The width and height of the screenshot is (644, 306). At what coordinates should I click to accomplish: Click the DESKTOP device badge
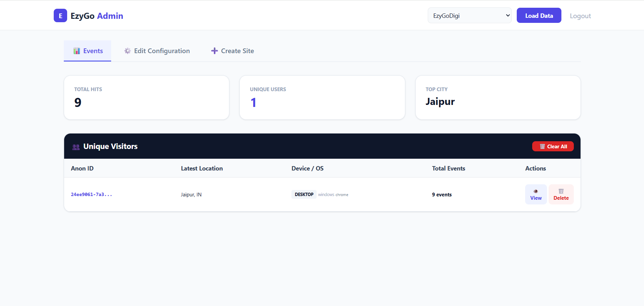click(x=304, y=194)
